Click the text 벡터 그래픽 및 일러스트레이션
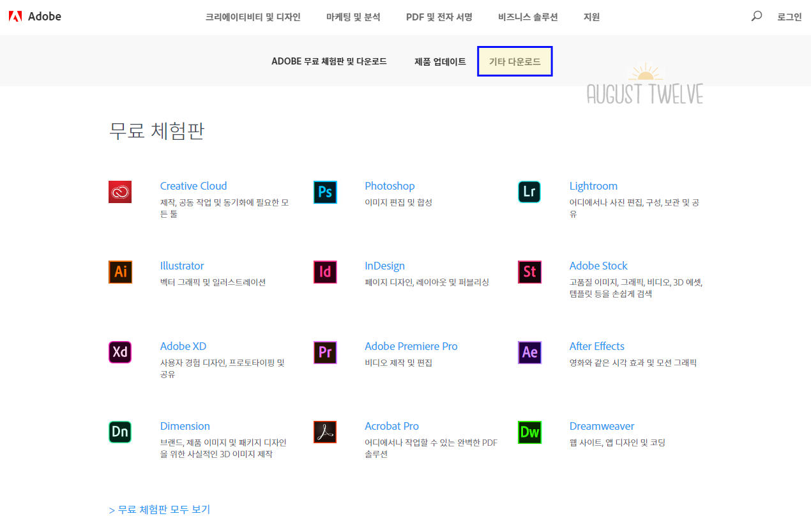Image resolution: width=811 pixels, height=532 pixels. coord(213,282)
